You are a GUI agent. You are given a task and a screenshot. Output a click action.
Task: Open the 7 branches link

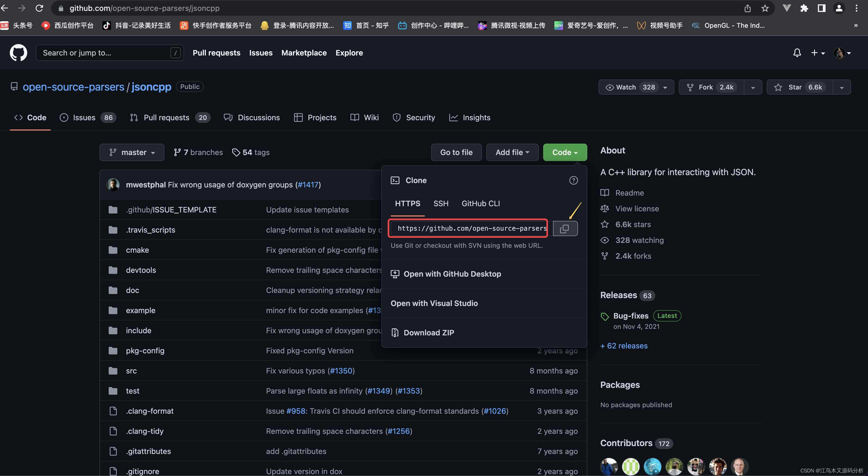point(198,153)
